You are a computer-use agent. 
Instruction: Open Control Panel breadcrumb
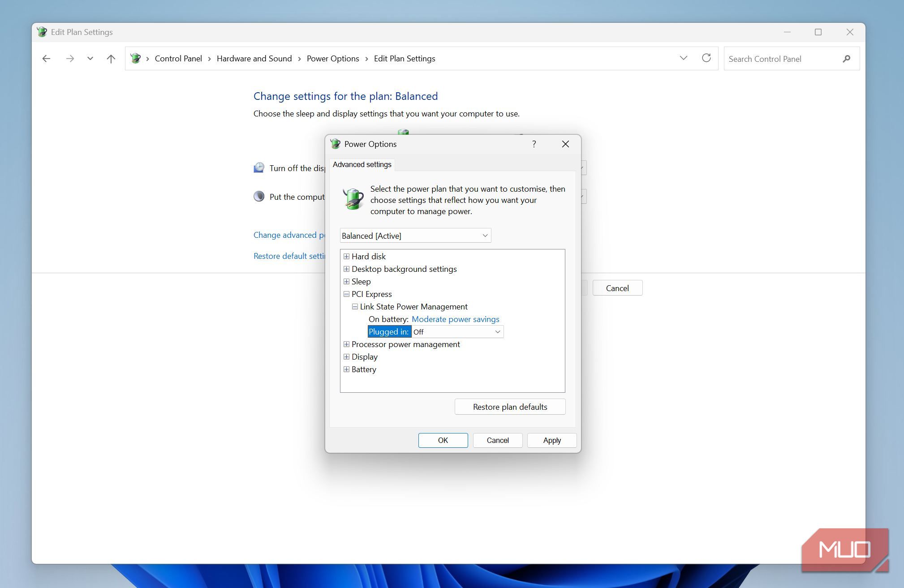pyautogui.click(x=178, y=59)
